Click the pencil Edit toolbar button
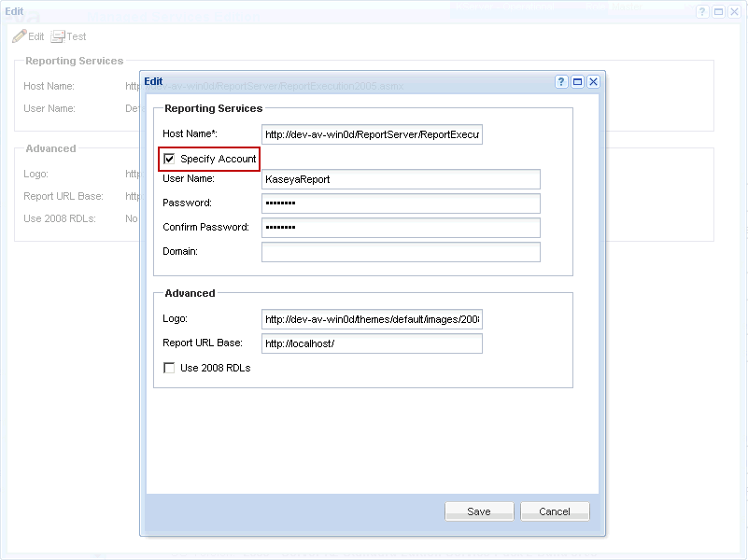 pyautogui.click(x=28, y=36)
